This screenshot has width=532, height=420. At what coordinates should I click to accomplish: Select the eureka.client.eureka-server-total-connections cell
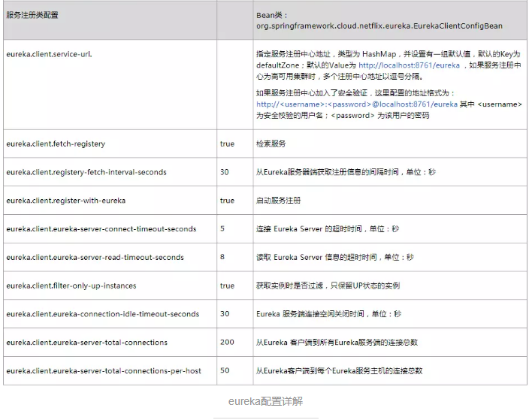86,343
